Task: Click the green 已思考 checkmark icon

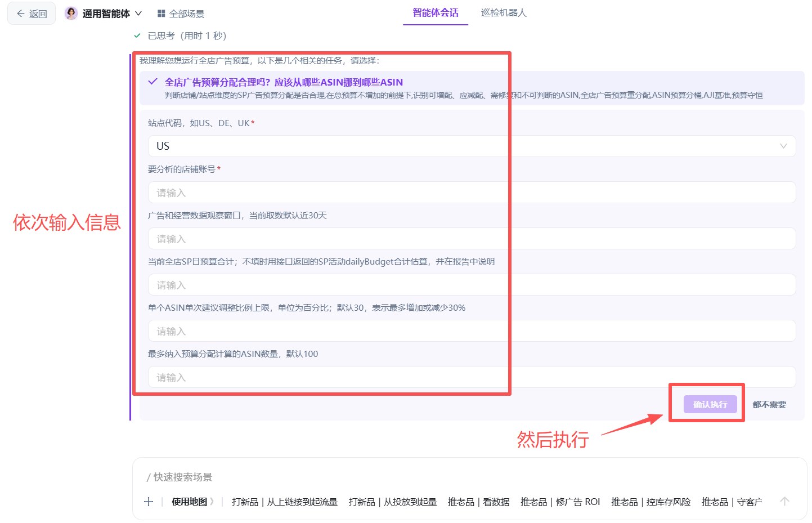Action: [137, 35]
